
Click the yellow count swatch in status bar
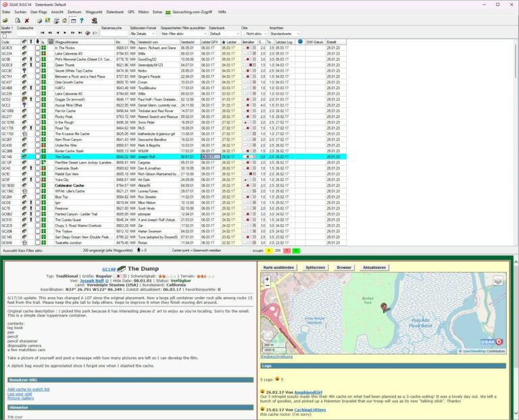268,251
